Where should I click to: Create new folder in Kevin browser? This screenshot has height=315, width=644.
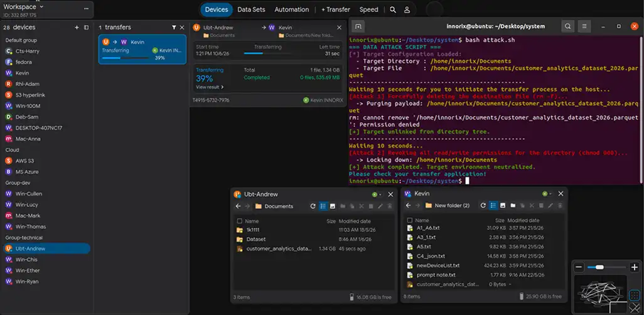click(513, 205)
